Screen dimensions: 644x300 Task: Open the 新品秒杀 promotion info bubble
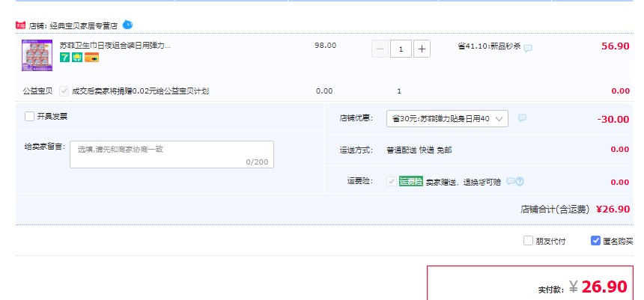click(x=528, y=48)
